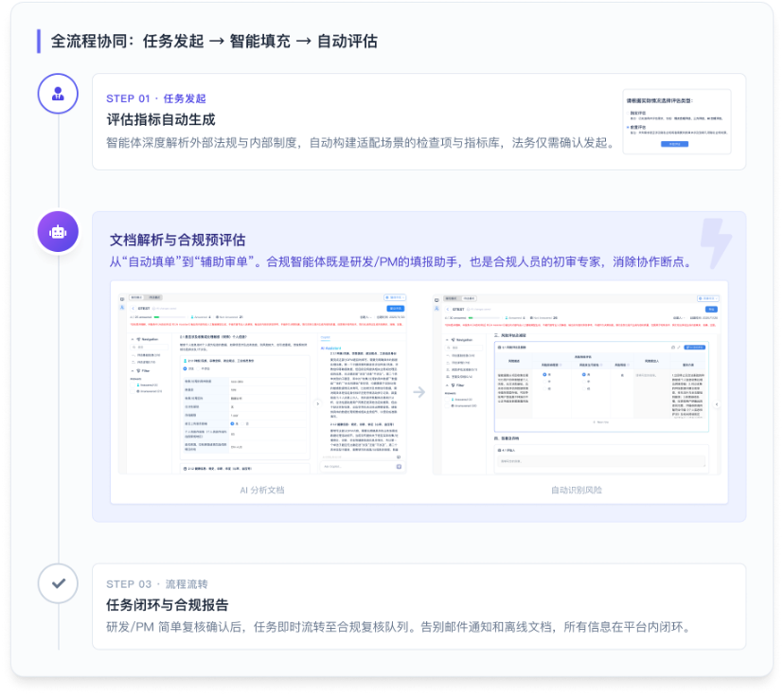Click top sidebar icon in 自动识别风险 screenshot

coord(437,300)
